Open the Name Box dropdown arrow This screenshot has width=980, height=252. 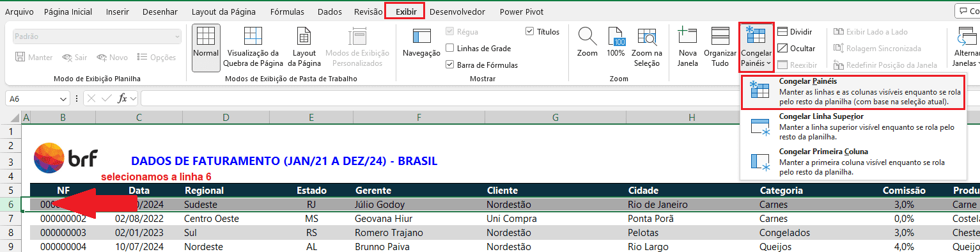pos(63,99)
